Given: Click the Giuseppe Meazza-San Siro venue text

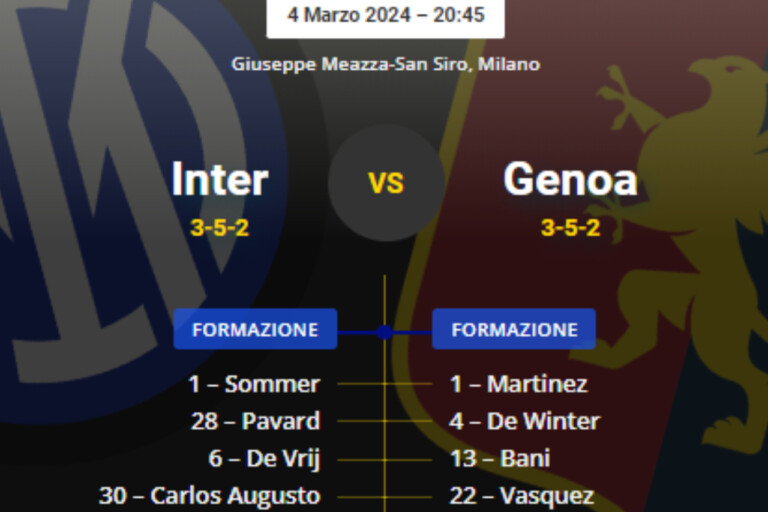Looking at the screenshot, I should click(x=386, y=64).
